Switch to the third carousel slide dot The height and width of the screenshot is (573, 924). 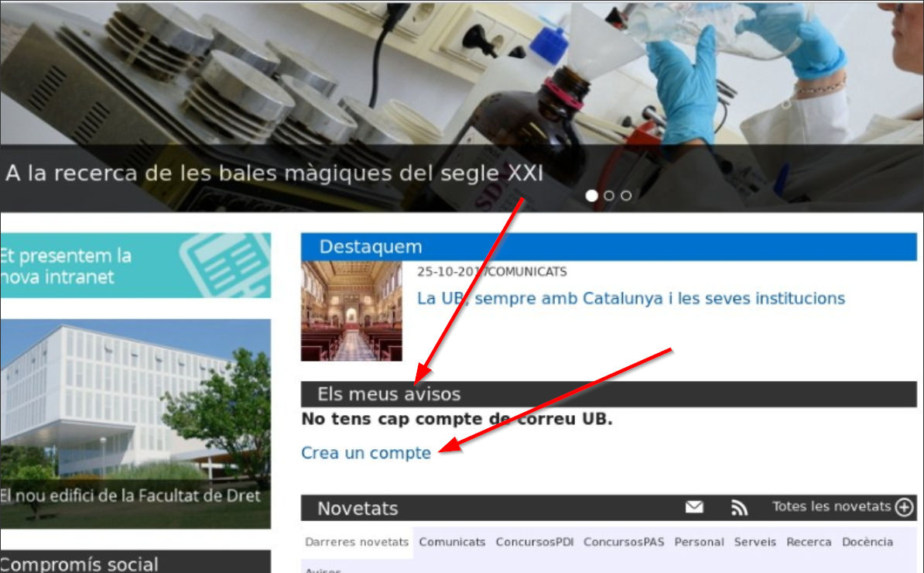pyautogui.click(x=626, y=195)
